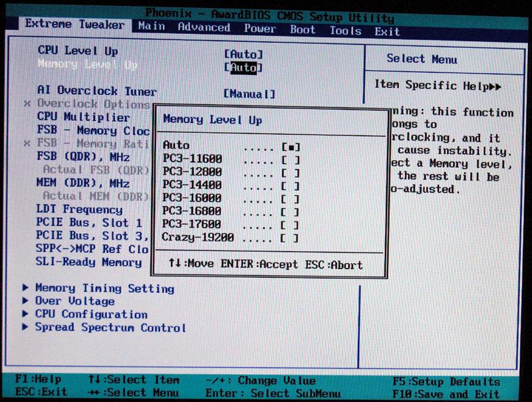Click the Enter: Select SubMenu footer hint
This screenshot has width=532, height=402.
point(273,393)
